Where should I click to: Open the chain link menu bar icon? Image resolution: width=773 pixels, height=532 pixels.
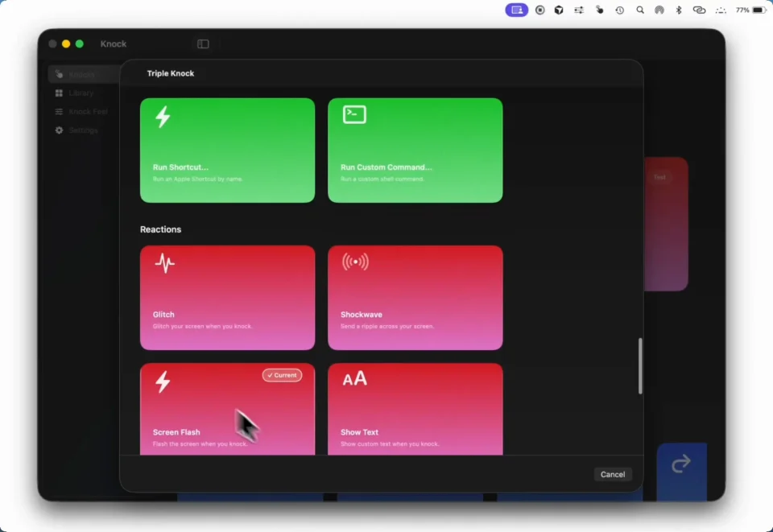point(699,10)
